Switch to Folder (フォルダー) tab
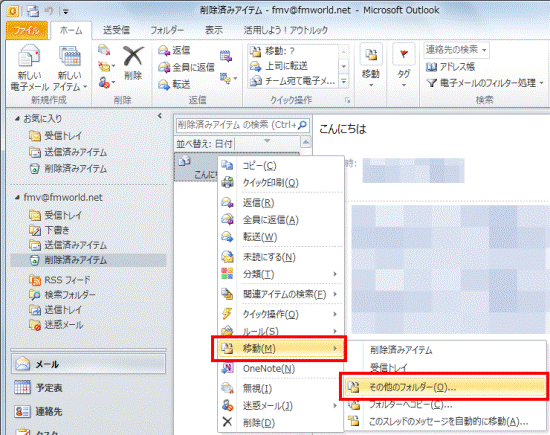 pos(167,30)
